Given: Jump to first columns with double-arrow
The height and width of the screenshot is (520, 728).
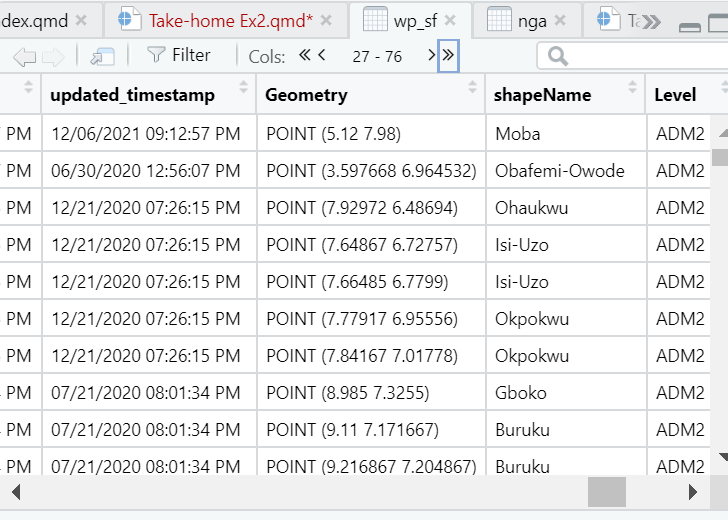Looking at the screenshot, I should click(x=304, y=56).
